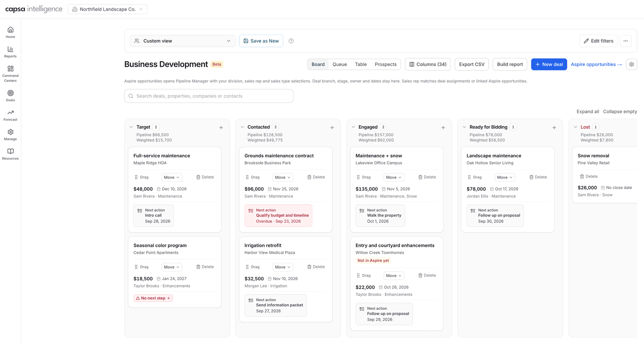The height and width of the screenshot is (343, 644).
Task: Open Move menu on Seasonal color program
Action: click(x=172, y=267)
